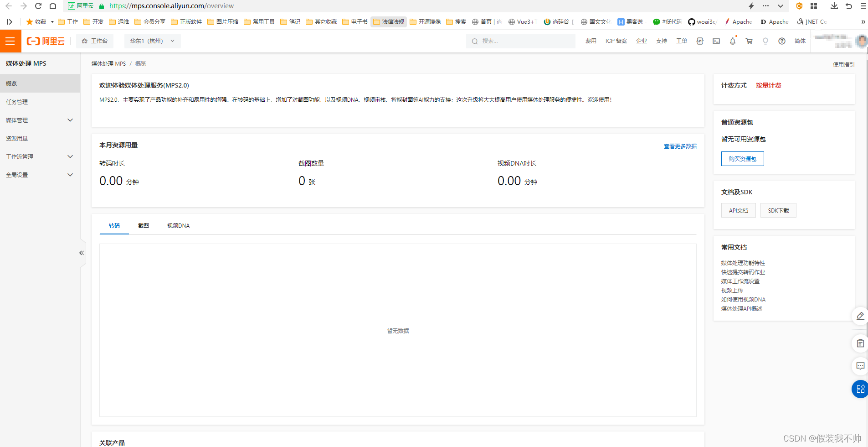868x447 pixels.
Task: Collapse the left sidebar with double-chevron
Action: 82,253
